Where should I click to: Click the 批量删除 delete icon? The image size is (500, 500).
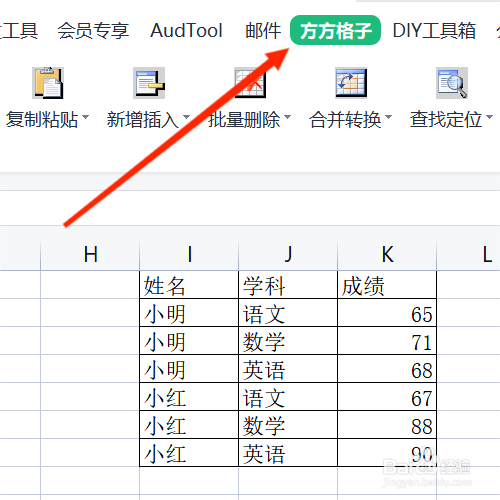coord(250,83)
